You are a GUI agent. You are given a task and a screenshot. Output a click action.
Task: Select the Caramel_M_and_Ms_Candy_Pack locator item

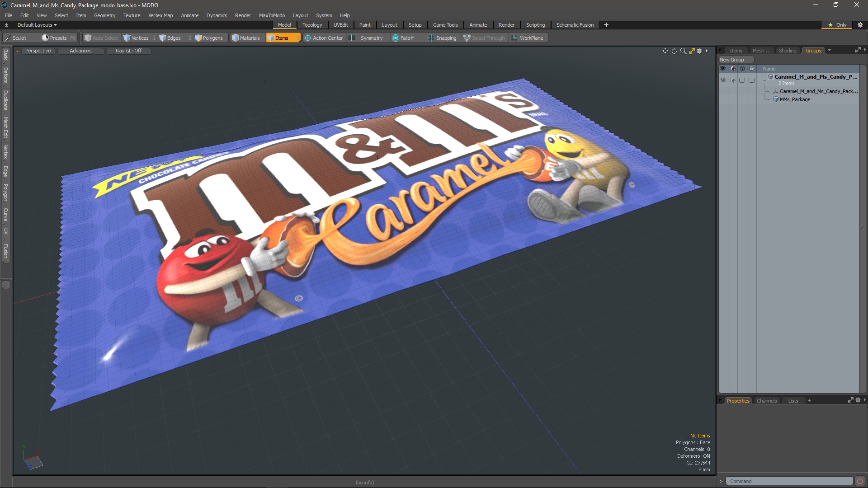818,91
